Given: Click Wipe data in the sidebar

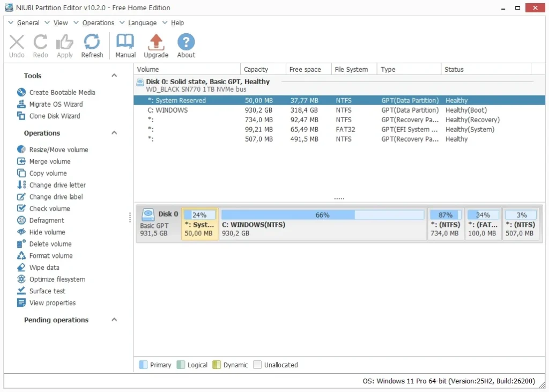Looking at the screenshot, I should click(x=44, y=268).
